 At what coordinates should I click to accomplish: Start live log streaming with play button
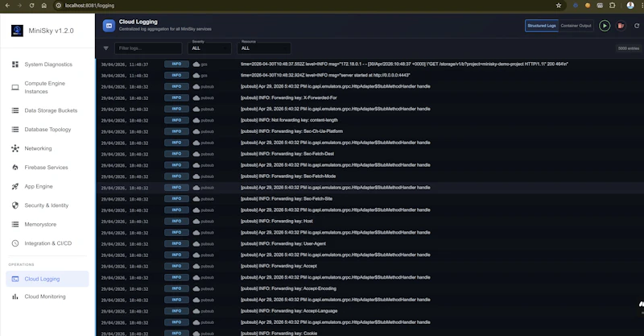pos(605,26)
